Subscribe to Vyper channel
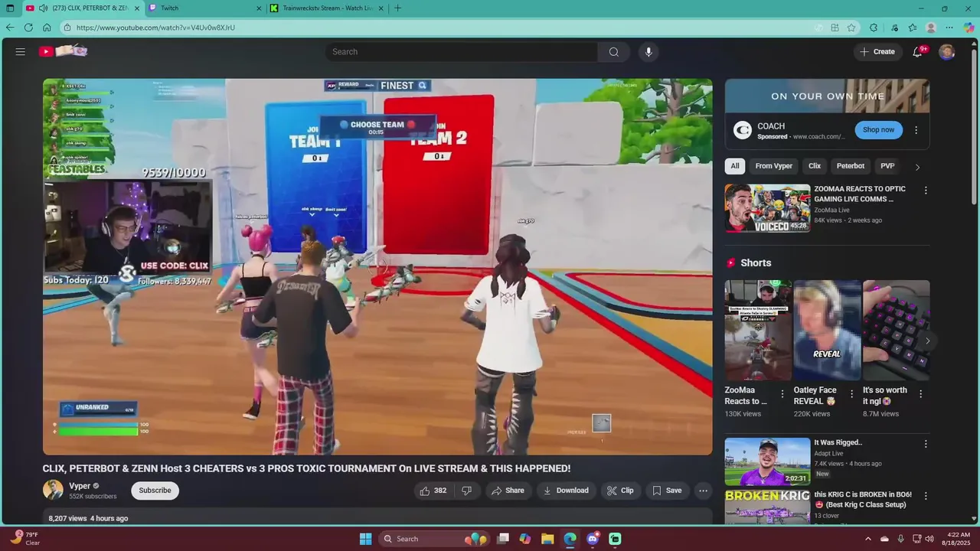The image size is (980, 551). click(155, 491)
